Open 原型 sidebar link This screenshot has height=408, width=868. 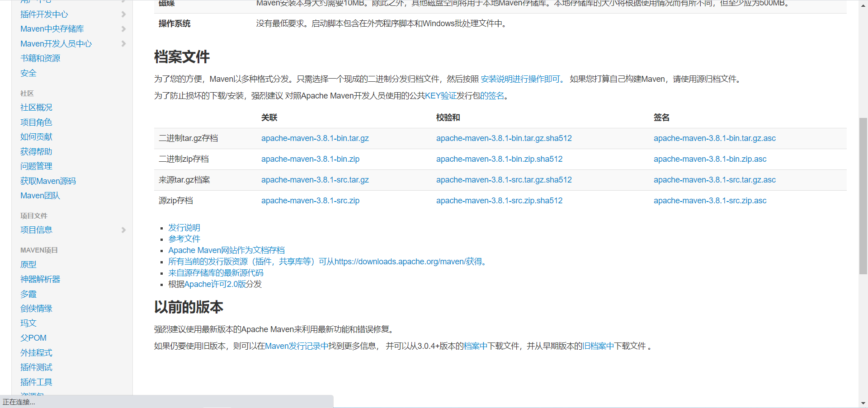click(28, 265)
